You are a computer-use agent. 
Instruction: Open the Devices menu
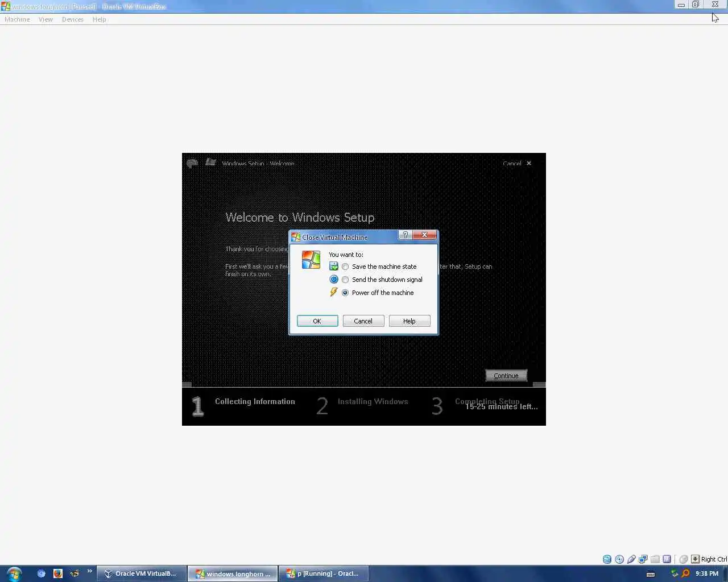click(73, 19)
